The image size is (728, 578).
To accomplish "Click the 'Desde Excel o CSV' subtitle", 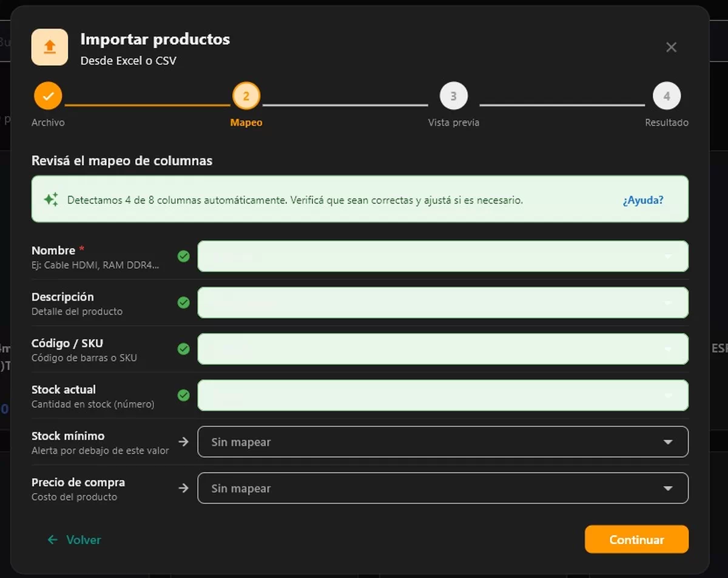I will point(129,61).
